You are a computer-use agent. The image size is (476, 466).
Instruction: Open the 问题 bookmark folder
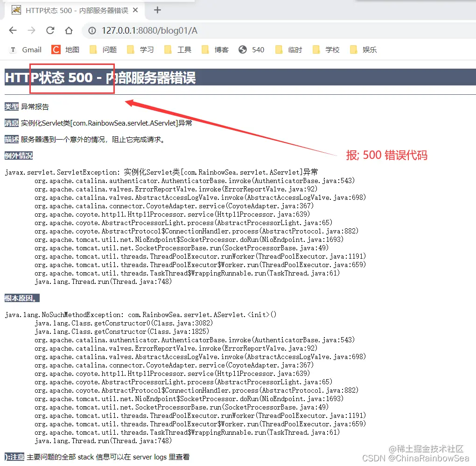click(103, 49)
